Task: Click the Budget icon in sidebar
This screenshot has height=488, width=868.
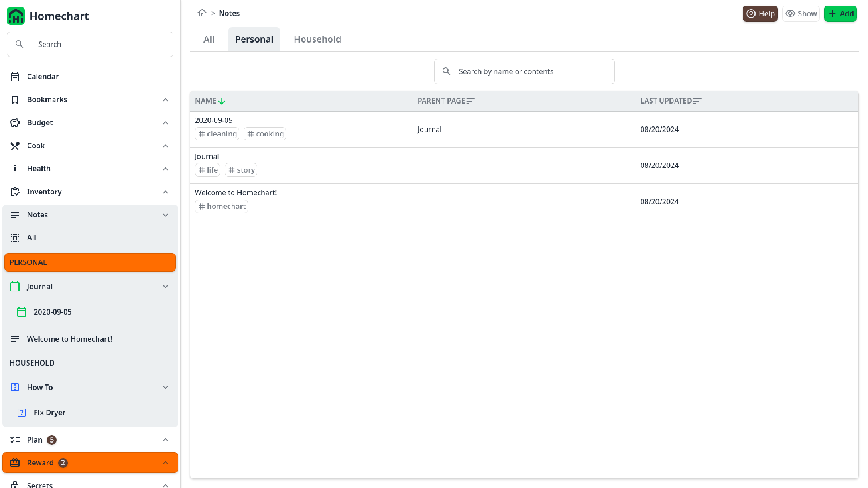Action: click(x=14, y=122)
